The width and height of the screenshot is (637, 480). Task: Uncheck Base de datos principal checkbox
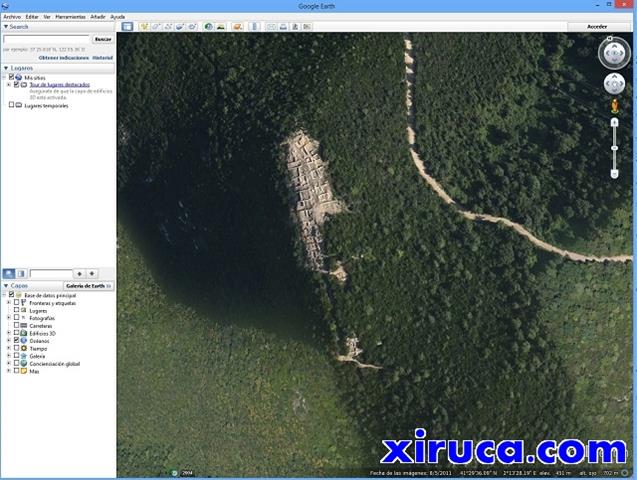tap(11, 295)
